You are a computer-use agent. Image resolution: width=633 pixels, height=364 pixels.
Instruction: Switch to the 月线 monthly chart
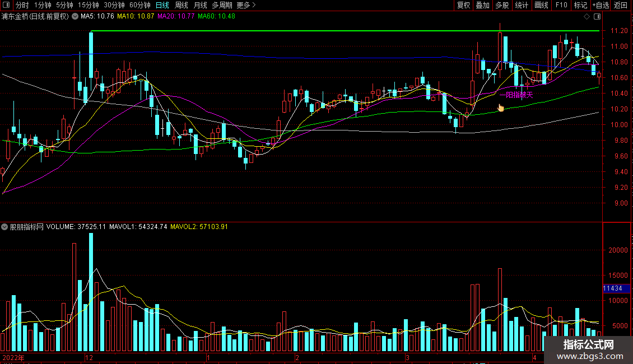[x=200, y=5]
